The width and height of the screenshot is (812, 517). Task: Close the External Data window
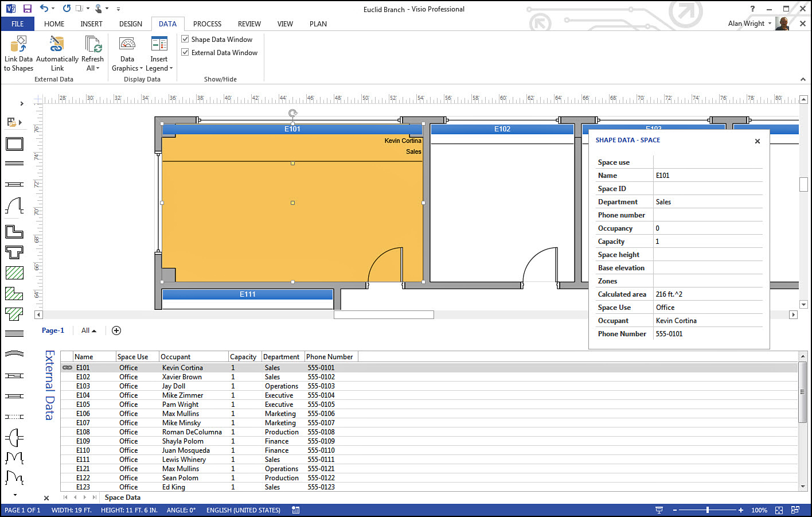[46, 498]
